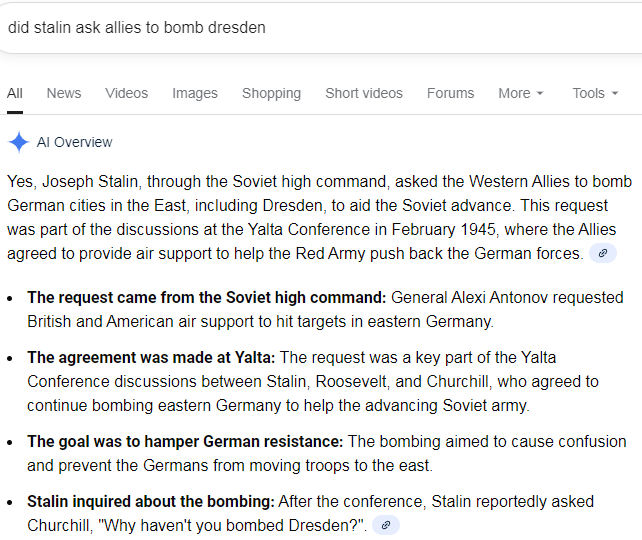Open source link icon after Dresden quote

386,525
